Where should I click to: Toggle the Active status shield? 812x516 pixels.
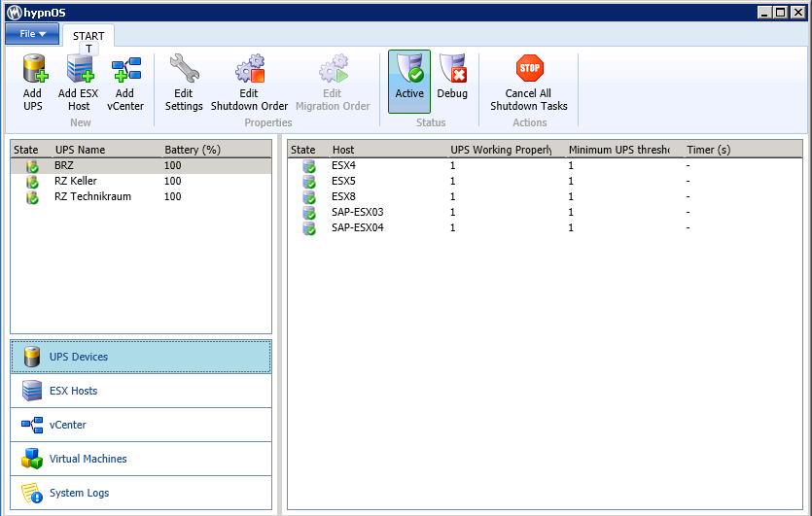point(409,82)
